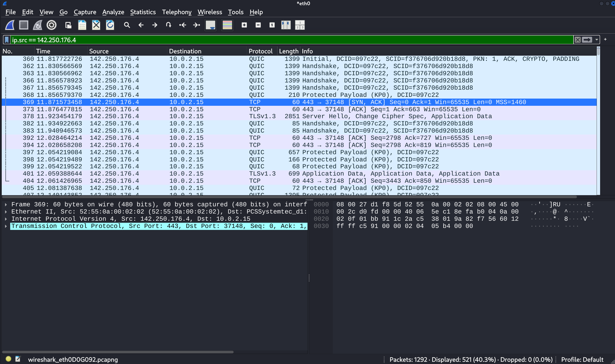Screen dimensions: 615x364
Task: Sort by Info column header
Action: pos(448,51)
